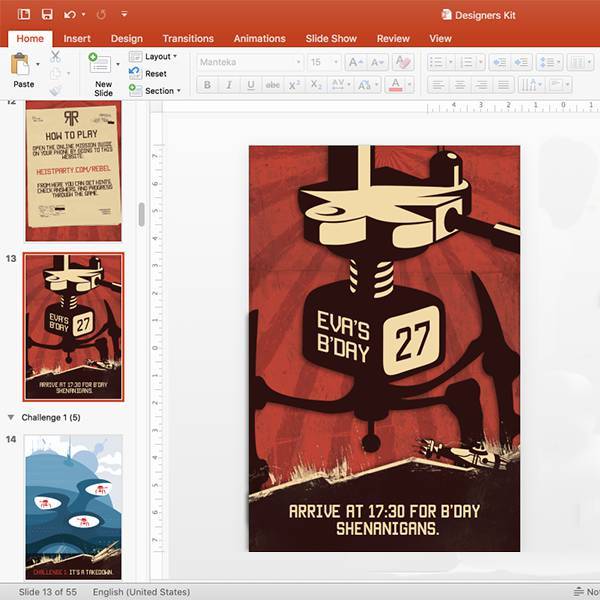Image resolution: width=600 pixels, height=600 pixels.
Task: Switch to the Design tab
Action: pyautogui.click(x=127, y=39)
